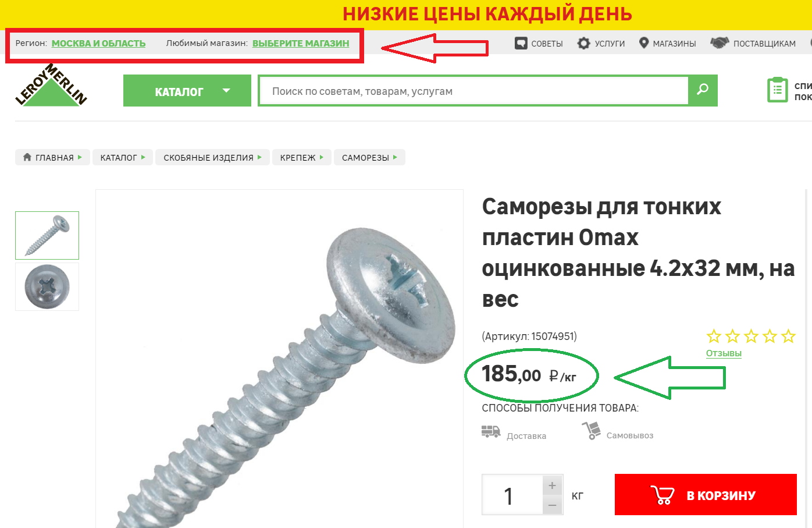Image resolution: width=812 pixels, height=528 pixels.
Task: Decrease quantity with minus stepper
Action: click(x=552, y=505)
